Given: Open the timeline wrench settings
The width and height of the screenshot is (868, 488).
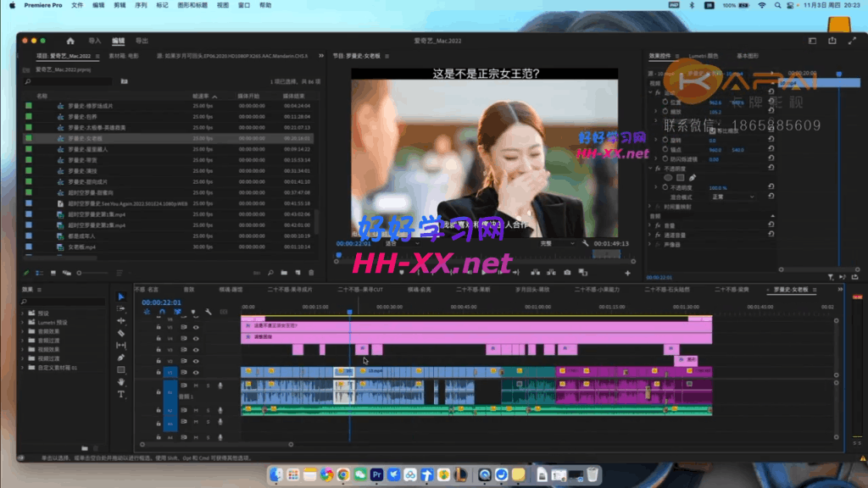Looking at the screenshot, I should coord(209,312).
